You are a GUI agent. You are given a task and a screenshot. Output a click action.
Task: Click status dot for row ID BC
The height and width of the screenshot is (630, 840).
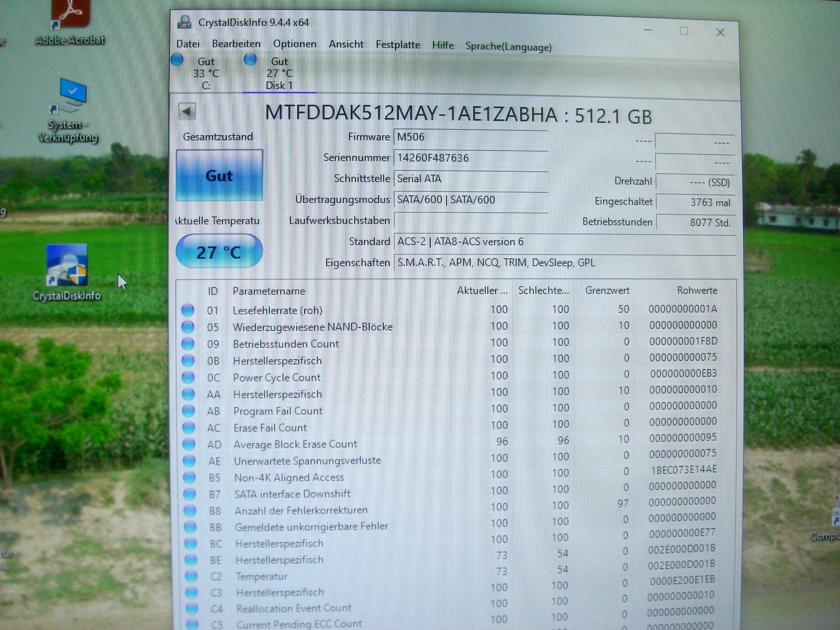pos(190,543)
